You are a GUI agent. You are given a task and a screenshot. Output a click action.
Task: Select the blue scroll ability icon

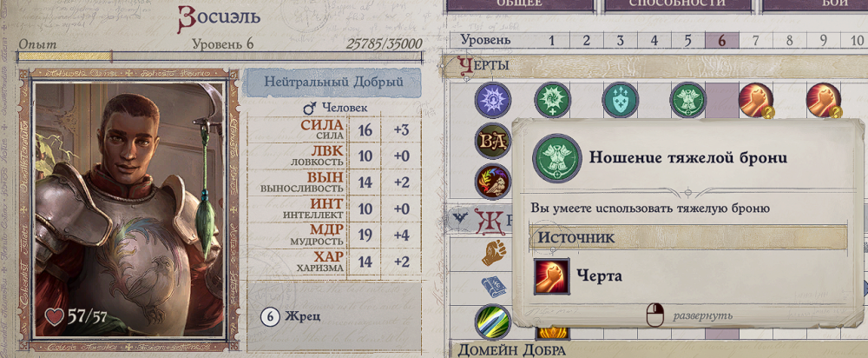coord(494,287)
